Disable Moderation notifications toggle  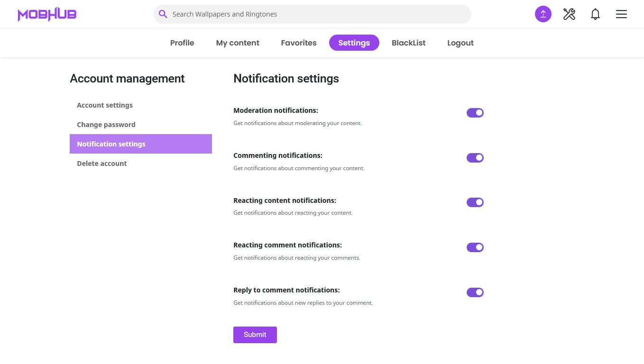475,113
